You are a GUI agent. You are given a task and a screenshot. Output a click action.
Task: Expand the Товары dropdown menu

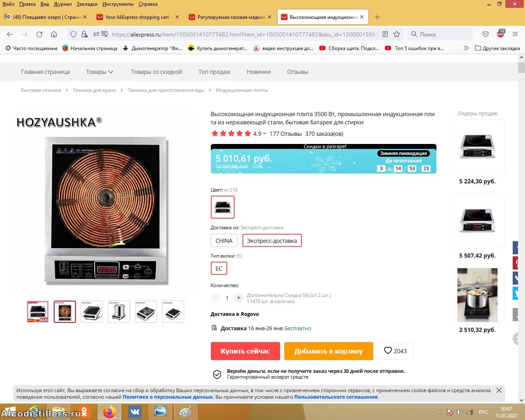click(x=100, y=72)
